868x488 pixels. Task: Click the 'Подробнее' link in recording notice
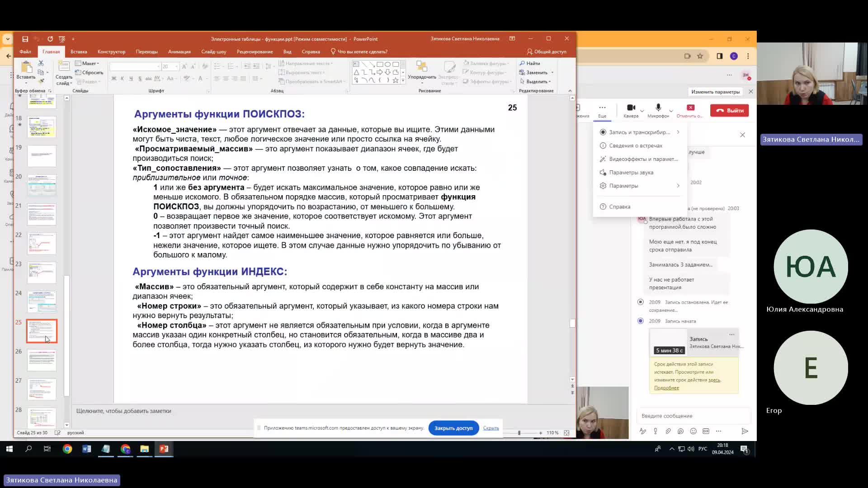pos(666,388)
